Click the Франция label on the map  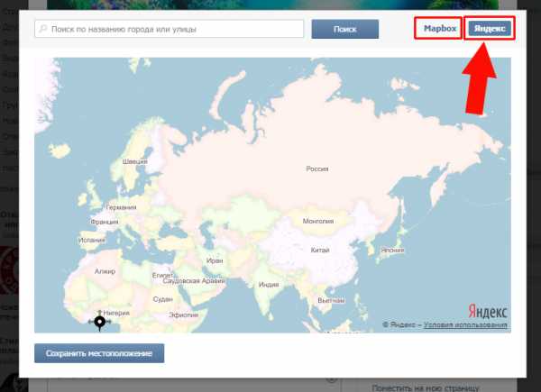tap(105, 222)
